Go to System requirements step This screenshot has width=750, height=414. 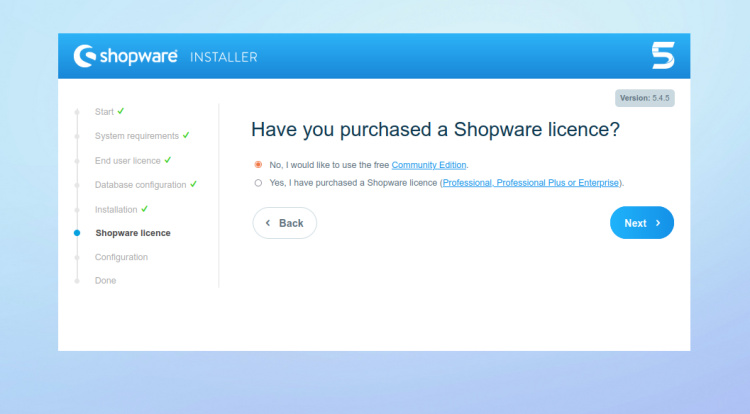[x=136, y=136]
